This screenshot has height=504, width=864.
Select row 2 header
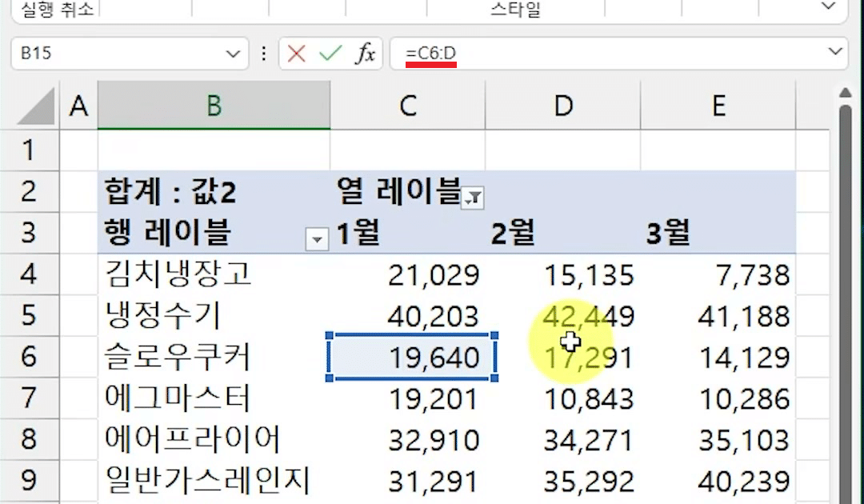[x=30, y=191]
